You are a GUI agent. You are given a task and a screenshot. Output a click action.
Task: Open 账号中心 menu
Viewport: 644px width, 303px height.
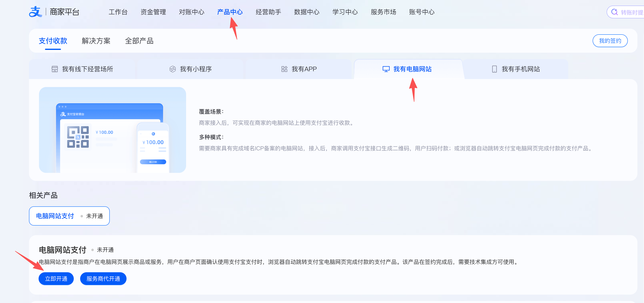[x=422, y=12]
